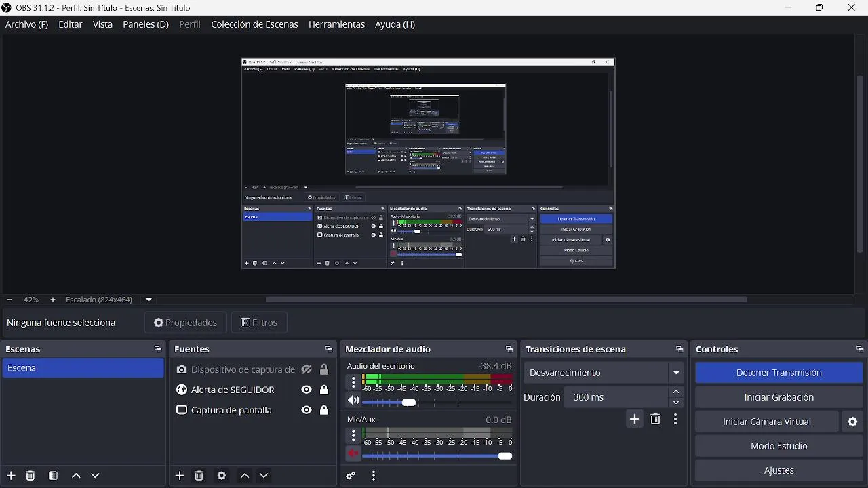The height and width of the screenshot is (488, 868).
Task: Click the duration 300 ms field
Action: [x=616, y=397]
